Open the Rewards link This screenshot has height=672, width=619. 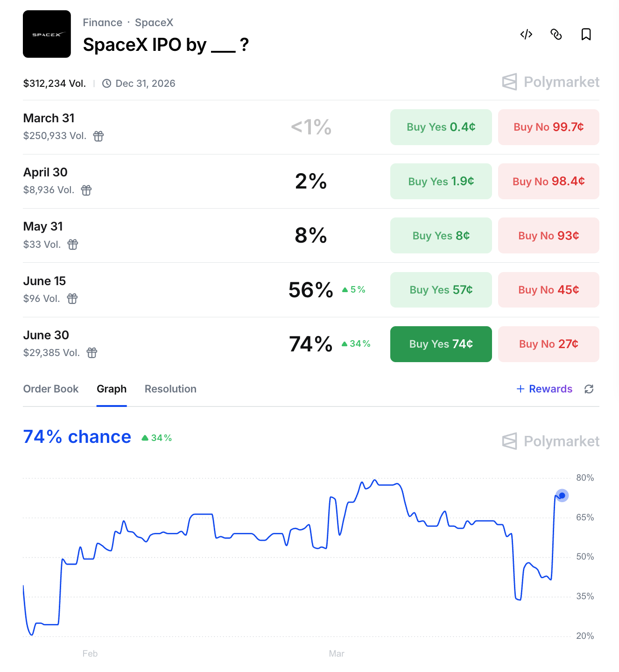pos(544,389)
